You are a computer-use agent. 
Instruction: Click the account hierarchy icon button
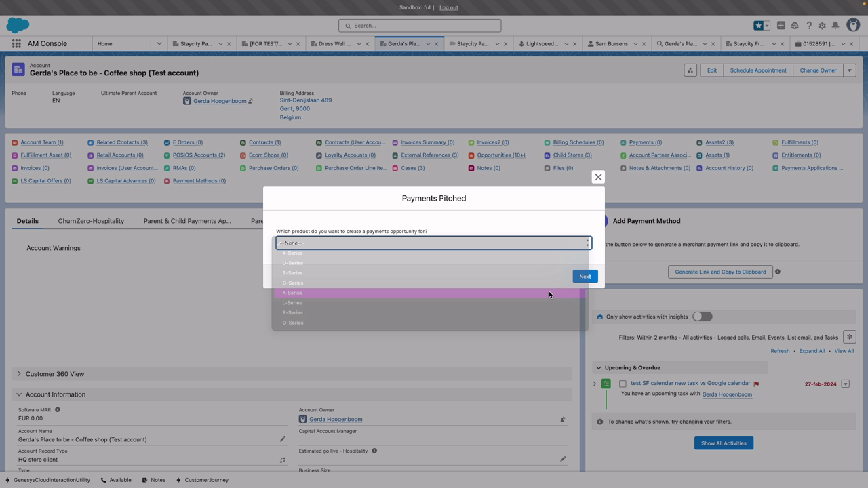690,70
